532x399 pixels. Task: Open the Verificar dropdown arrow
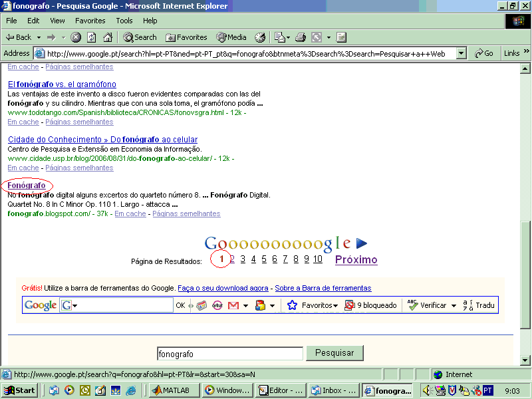coord(454,306)
